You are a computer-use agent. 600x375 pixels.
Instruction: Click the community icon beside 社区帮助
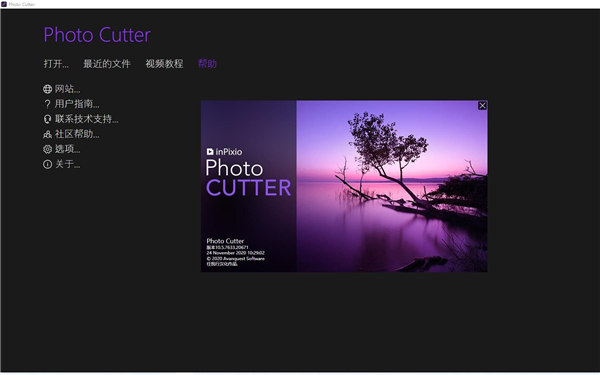(x=47, y=134)
